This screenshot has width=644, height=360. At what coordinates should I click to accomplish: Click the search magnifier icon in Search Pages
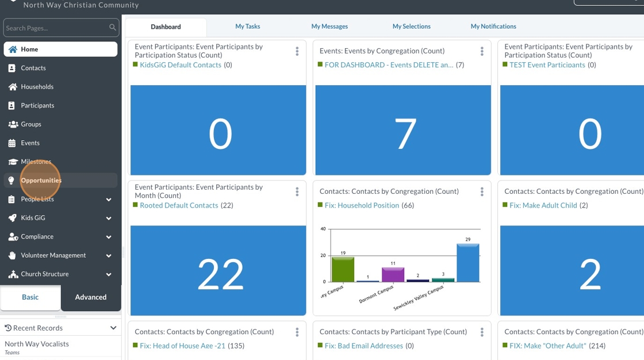click(x=112, y=28)
